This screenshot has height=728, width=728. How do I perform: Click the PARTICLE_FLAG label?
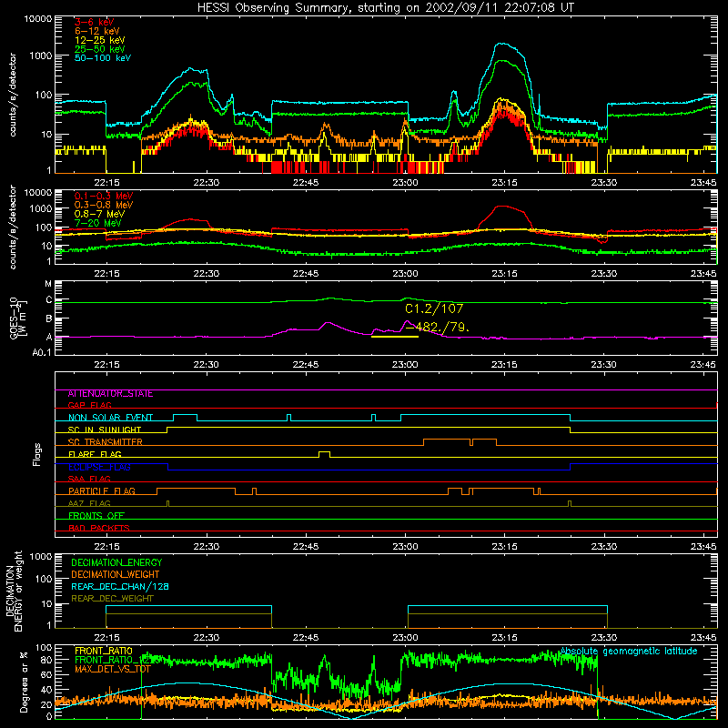point(102,490)
